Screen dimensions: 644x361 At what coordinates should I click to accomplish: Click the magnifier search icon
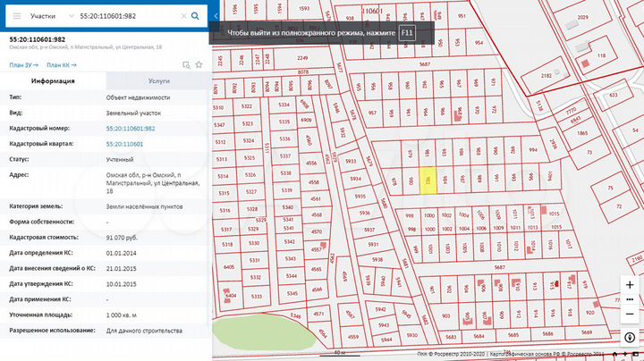(x=195, y=16)
